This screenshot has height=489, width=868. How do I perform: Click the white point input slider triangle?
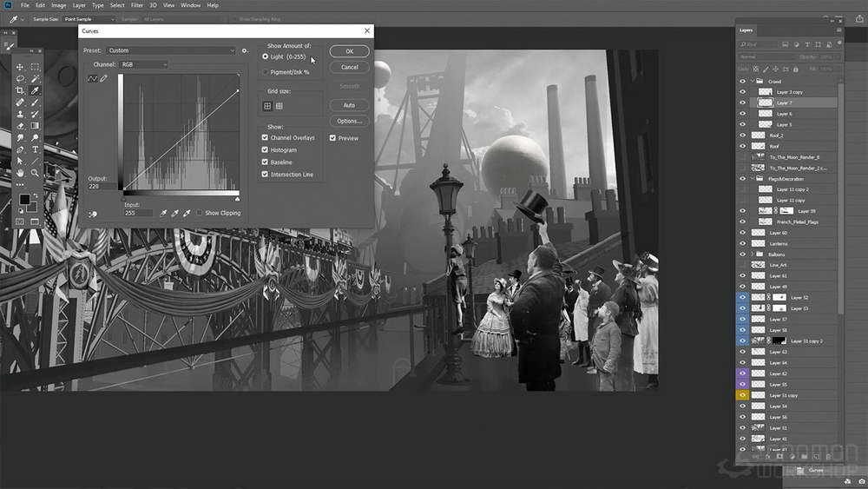click(238, 199)
